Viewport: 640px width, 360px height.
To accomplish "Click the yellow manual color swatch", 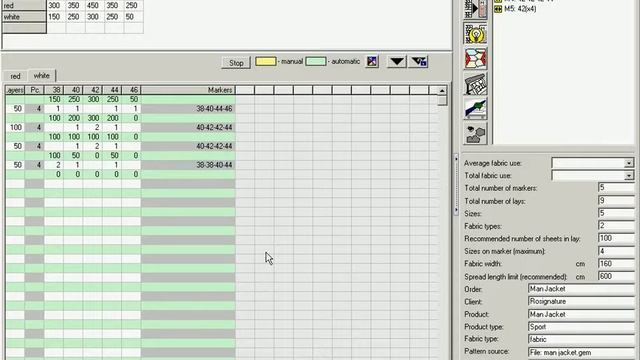I will tap(266, 62).
